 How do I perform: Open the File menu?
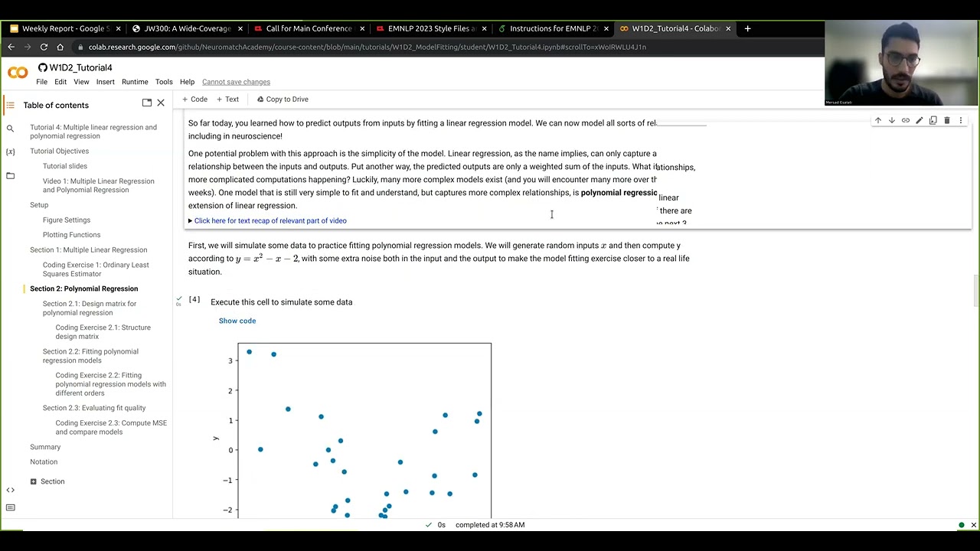(42, 82)
